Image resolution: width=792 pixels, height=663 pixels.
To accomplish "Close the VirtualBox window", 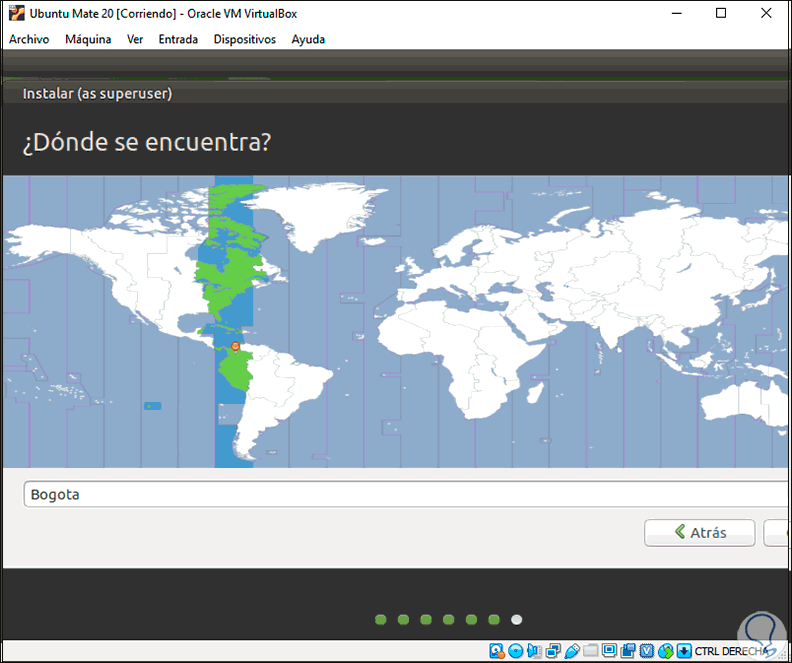I will [x=766, y=13].
